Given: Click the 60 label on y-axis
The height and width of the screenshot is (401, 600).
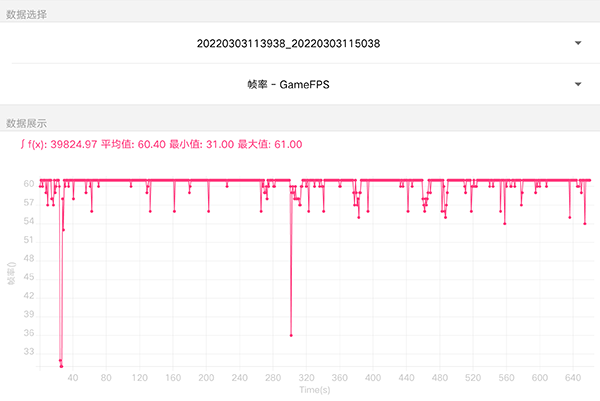Looking at the screenshot, I should [30, 184].
